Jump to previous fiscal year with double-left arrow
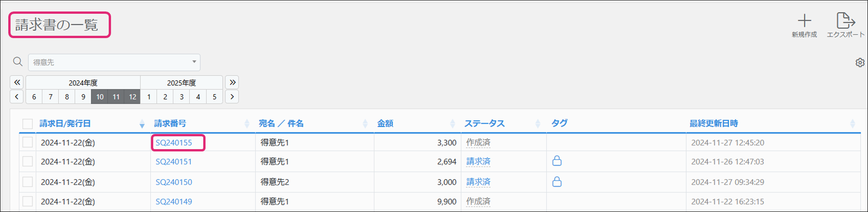 17,83
